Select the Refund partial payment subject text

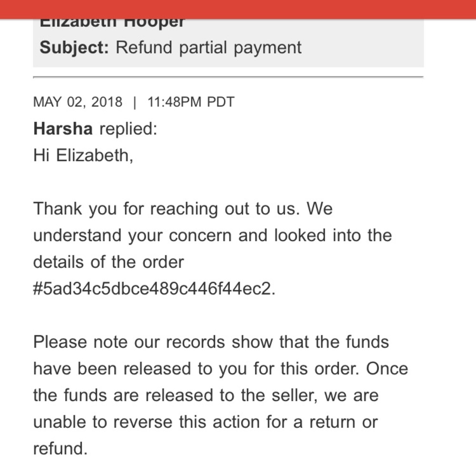coord(208,48)
